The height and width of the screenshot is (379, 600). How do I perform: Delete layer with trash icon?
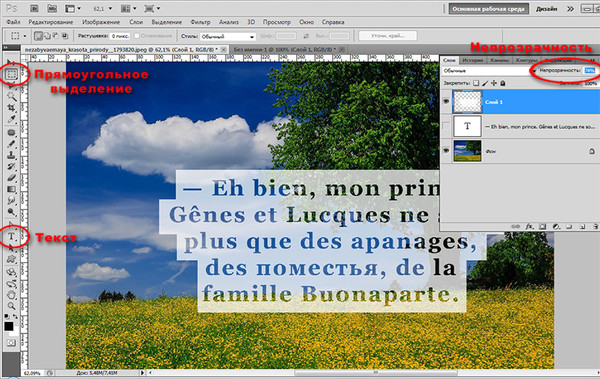pyautogui.click(x=595, y=227)
